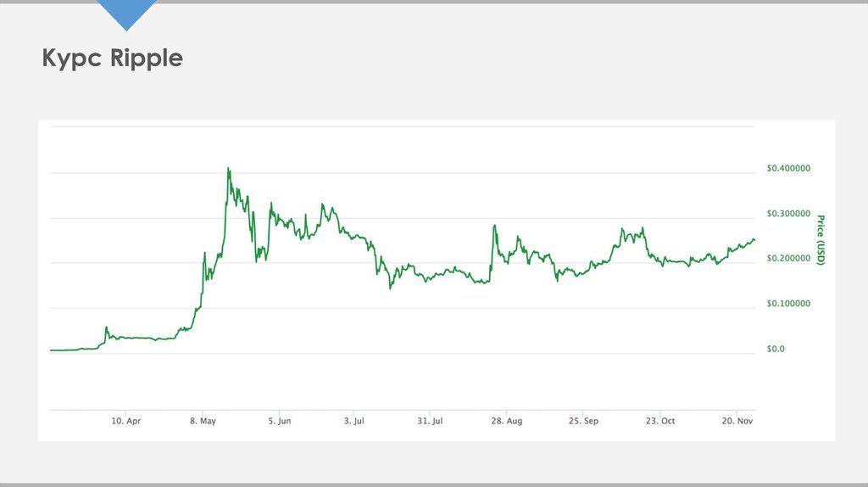Click the highest peak of the price line
The width and height of the screenshot is (868, 487).
point(228,169)
